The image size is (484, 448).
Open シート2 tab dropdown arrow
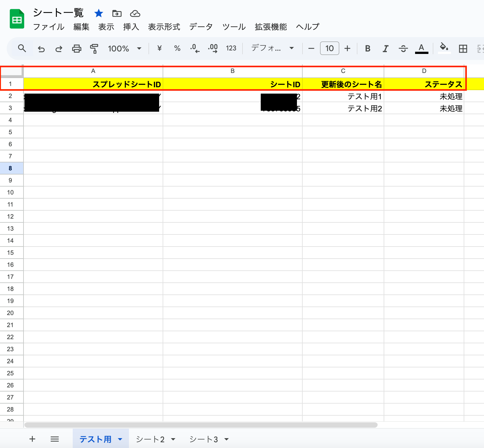(x=173, y=439)
